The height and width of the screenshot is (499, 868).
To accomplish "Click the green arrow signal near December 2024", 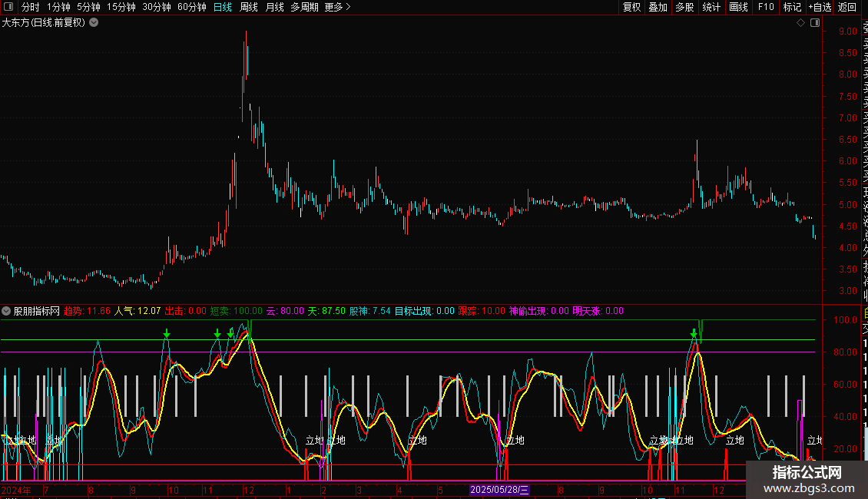I will (230, 333).
